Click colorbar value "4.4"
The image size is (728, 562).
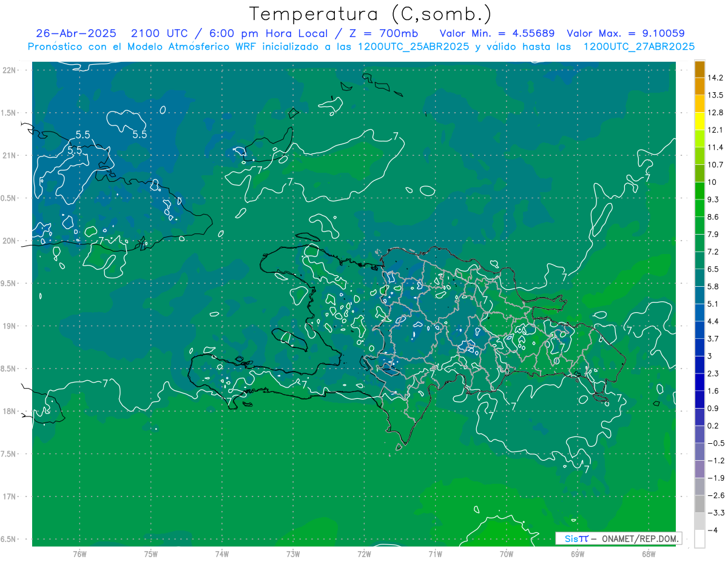pos(713,321)
